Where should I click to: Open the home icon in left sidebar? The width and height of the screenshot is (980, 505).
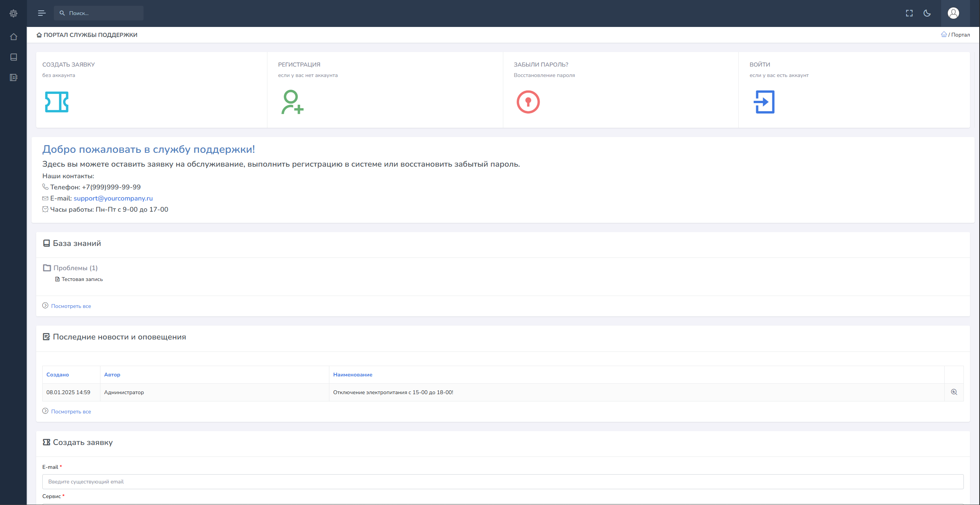[x=13, y=37]
